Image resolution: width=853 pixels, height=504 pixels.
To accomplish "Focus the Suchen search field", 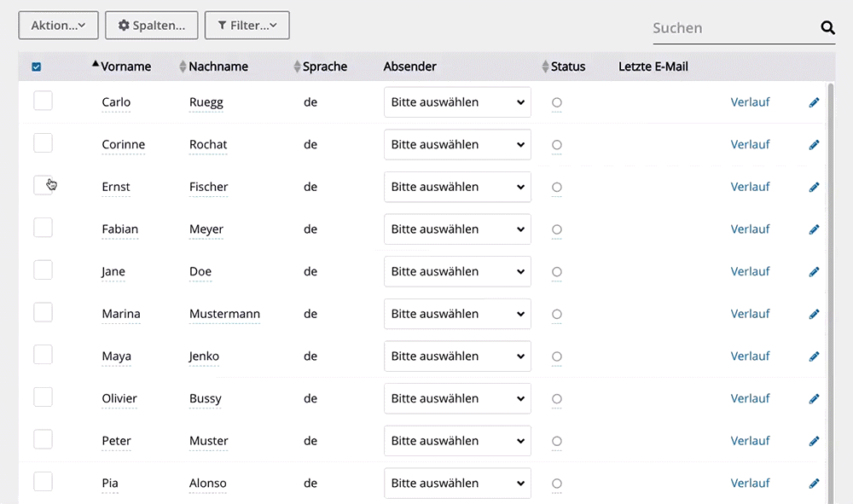I will pos(734,28).
